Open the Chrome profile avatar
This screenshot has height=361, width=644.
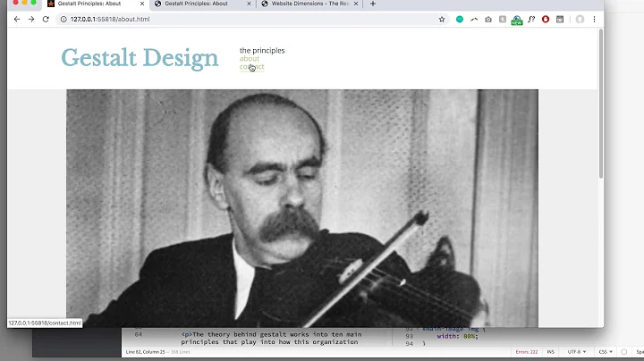tap(580, 20)
